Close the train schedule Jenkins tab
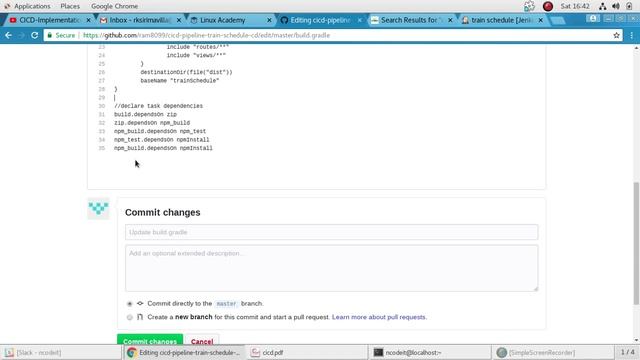 540,20
